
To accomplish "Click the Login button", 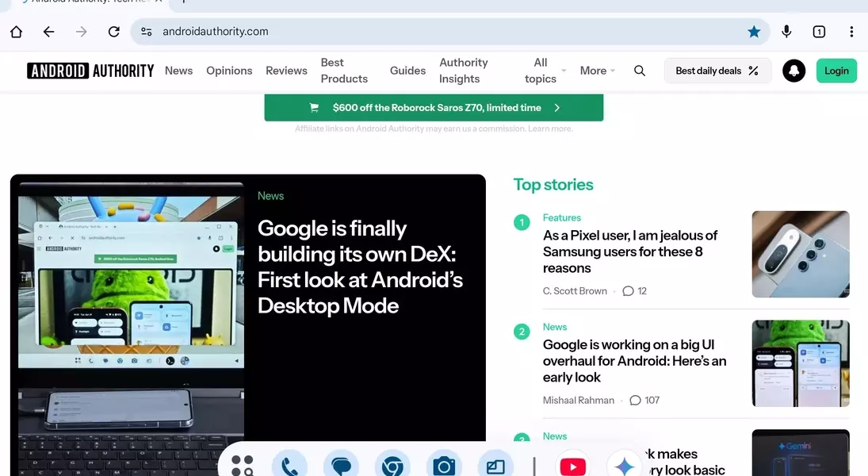I will (x=836, y=71).
